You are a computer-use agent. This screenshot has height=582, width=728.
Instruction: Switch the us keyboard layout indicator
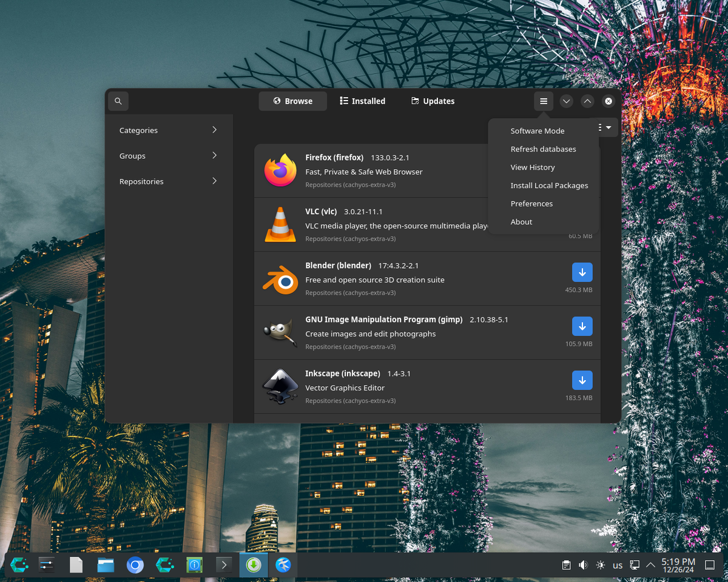[618, 565]
